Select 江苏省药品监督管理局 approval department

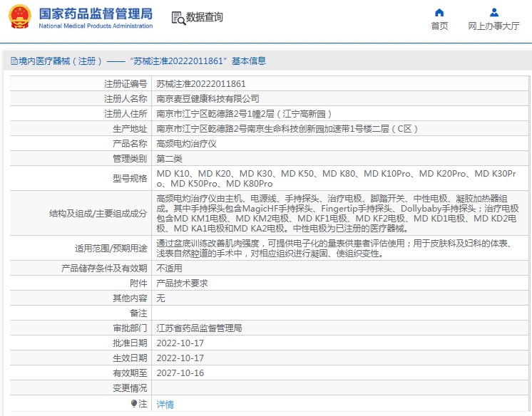(199, 328)
